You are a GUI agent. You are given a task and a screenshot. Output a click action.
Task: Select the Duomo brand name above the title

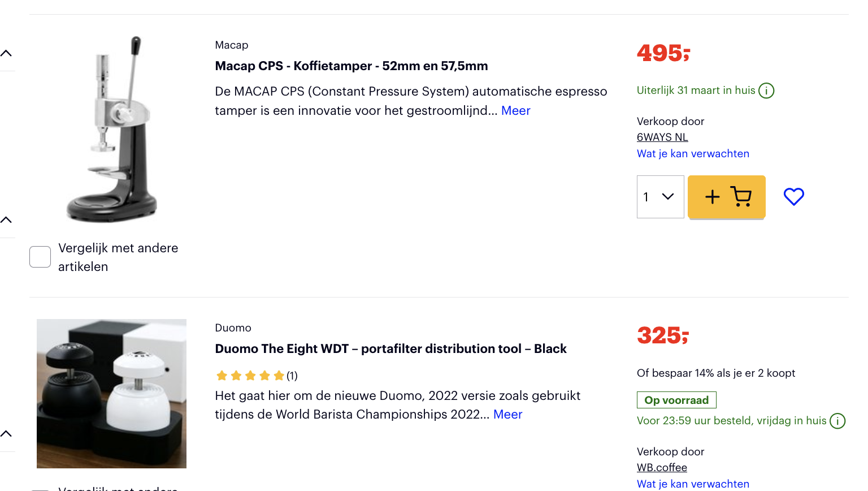pos(233,328)
